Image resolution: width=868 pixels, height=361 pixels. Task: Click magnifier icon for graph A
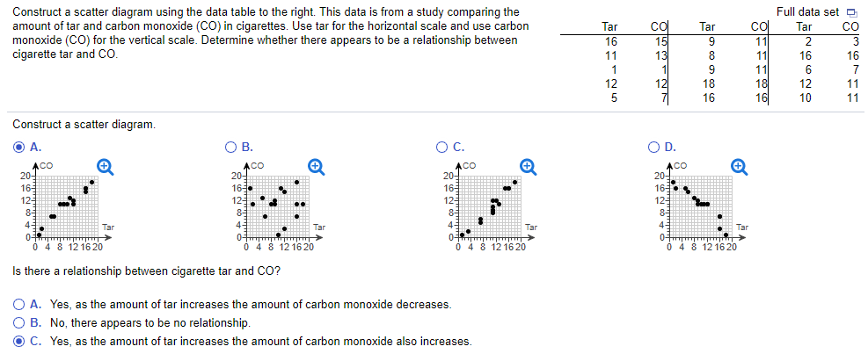click(105, 167)
